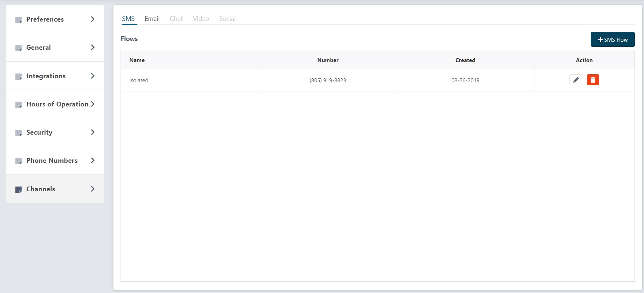This screenshot has width=644, height=293.
Task: Click the Security sidebar icon
Action: (x=19, y=133)
